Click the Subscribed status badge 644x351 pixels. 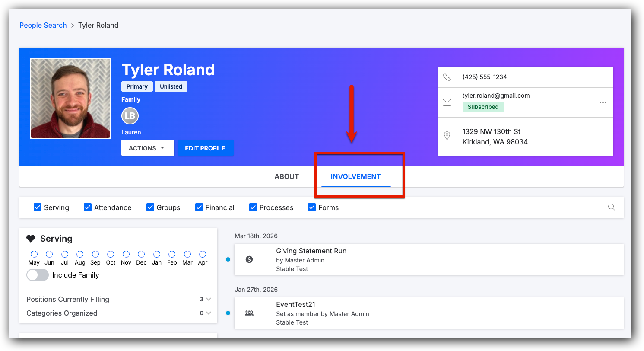[x=483, y=107]
